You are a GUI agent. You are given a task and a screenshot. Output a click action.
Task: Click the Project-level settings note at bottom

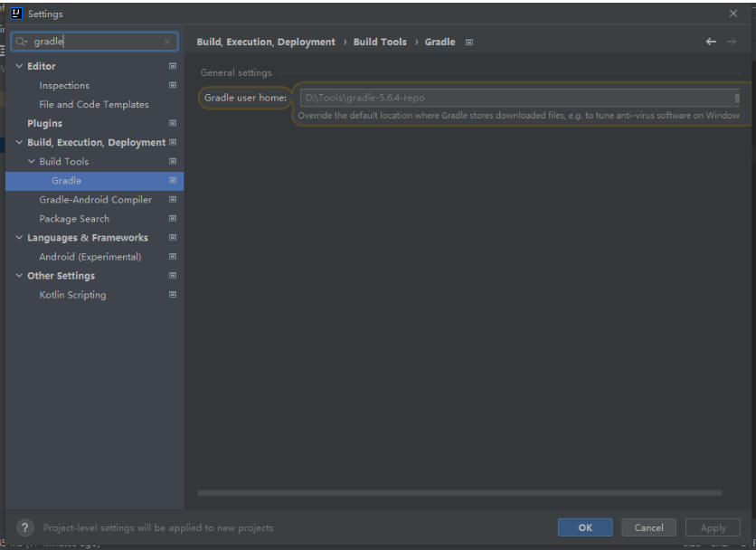click(158, 527)
